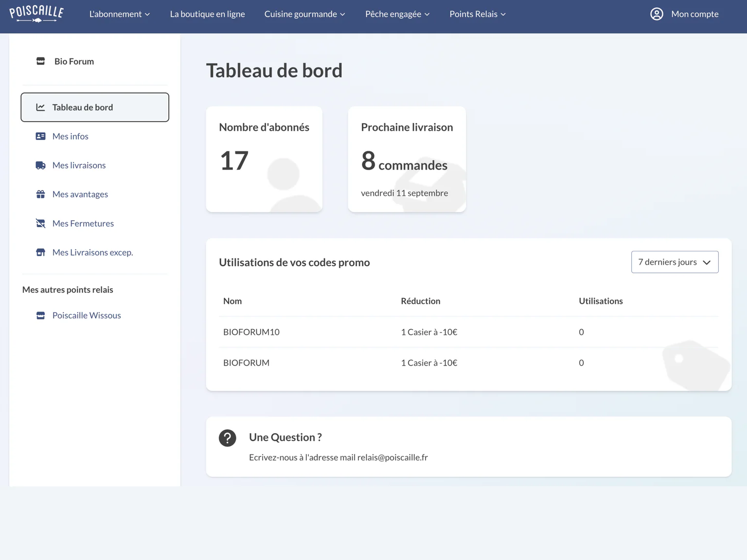Click the Prochaine livraison card
Screen dimensions: 747x560
click(x=407, y=159)
